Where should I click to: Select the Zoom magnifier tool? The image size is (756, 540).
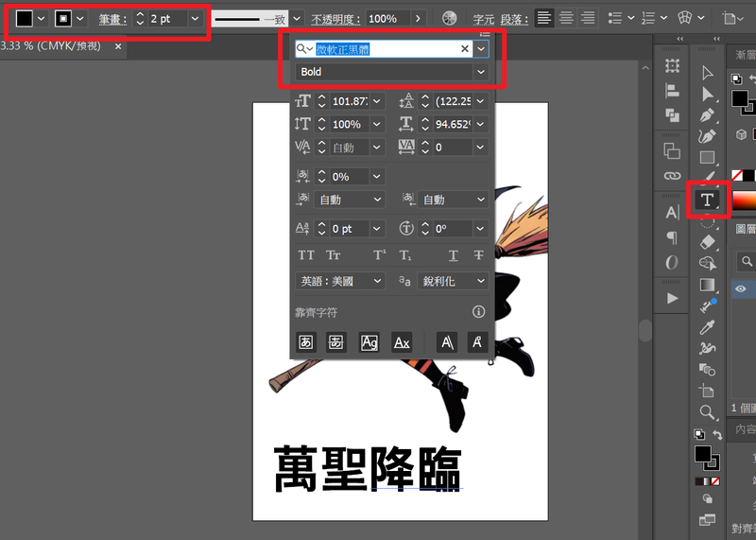tap(707, 412)
